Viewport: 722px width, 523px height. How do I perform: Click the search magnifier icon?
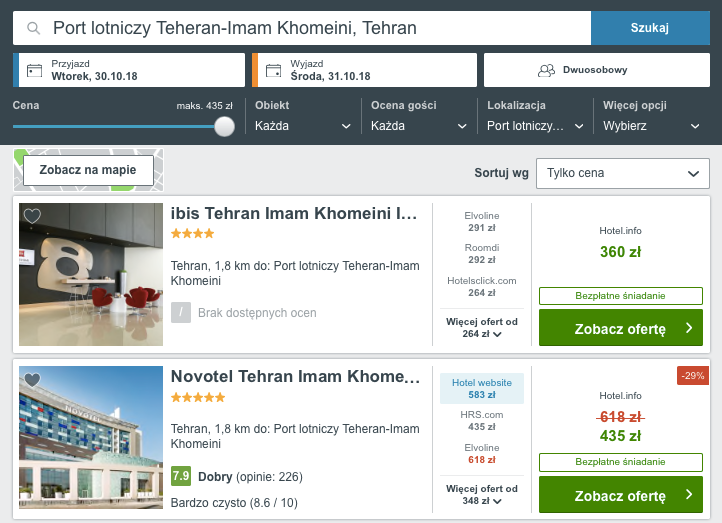[33, 28]
